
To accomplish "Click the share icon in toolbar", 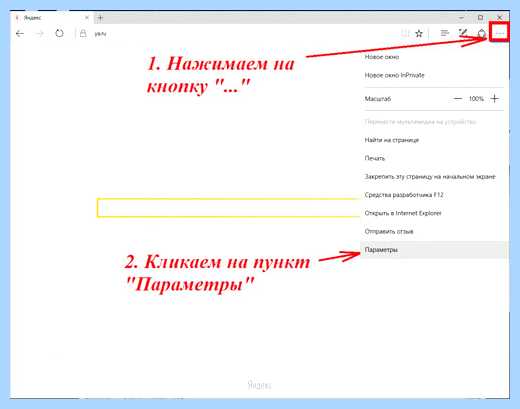I will [481, 33].
